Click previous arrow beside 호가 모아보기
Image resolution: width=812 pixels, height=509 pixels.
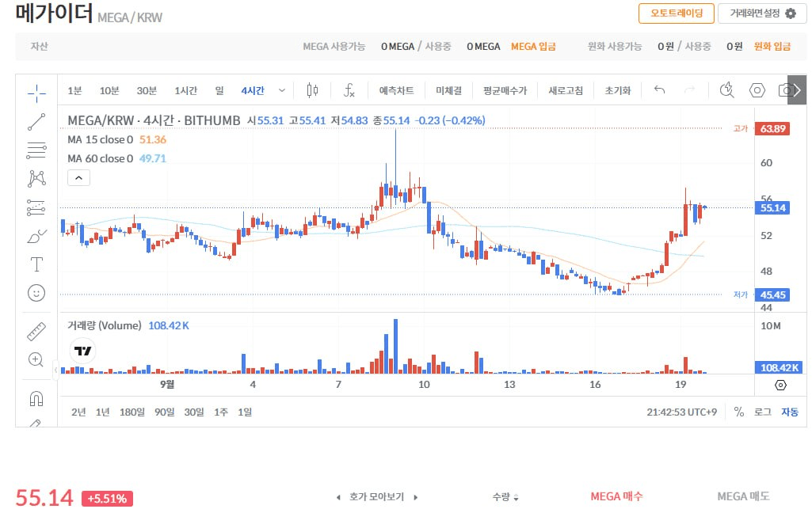pyautogui.click(x=338, y=498)
